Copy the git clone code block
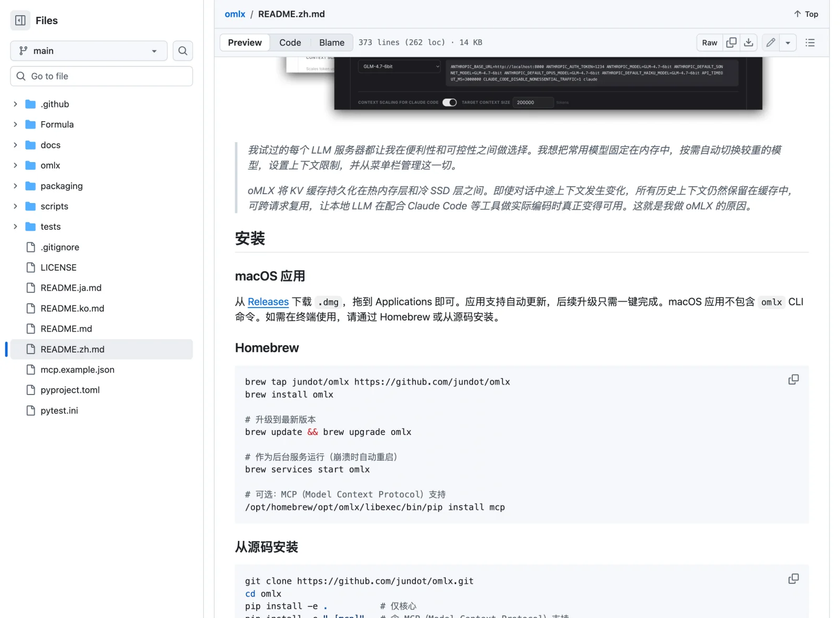 tap(794, 579)
